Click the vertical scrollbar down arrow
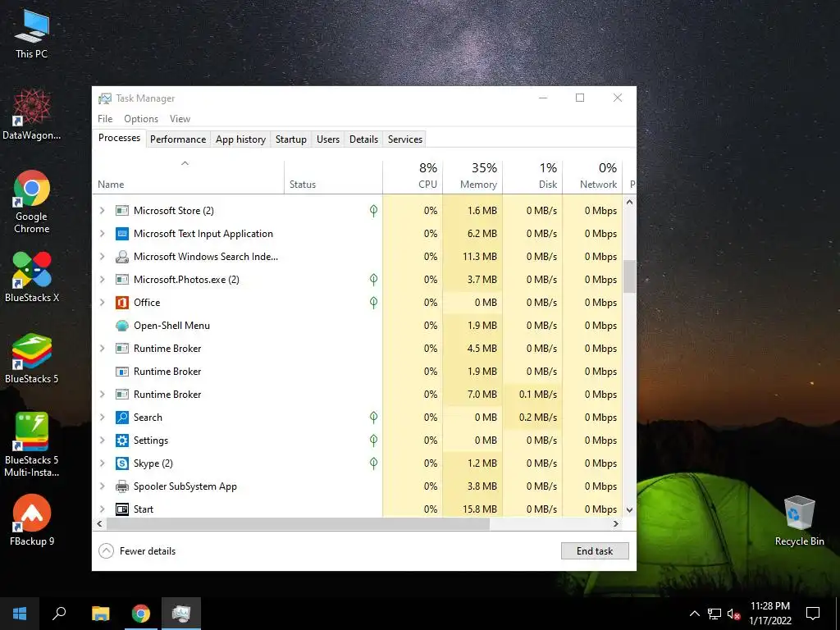Image resolution: width=840 pixels, height=630 pixels. coord(629,510)
